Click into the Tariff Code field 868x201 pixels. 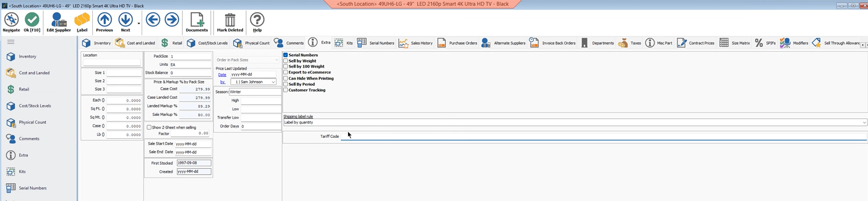603,136
